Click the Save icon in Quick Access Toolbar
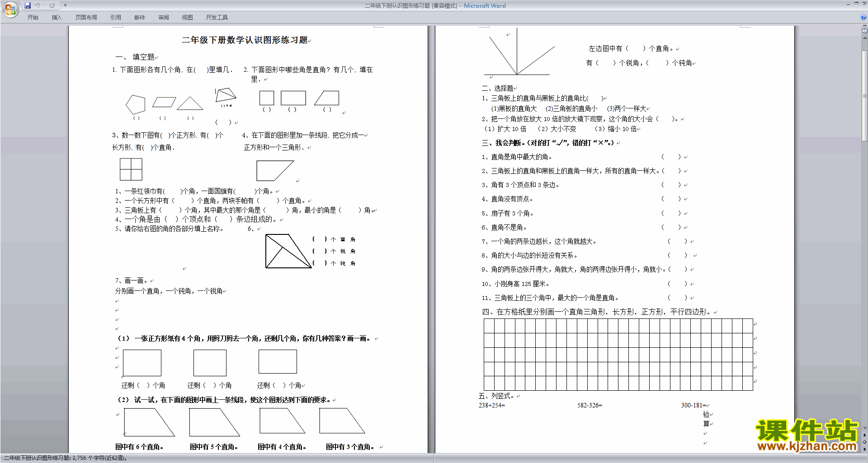 pyautogui.click(x=28, y=5)
